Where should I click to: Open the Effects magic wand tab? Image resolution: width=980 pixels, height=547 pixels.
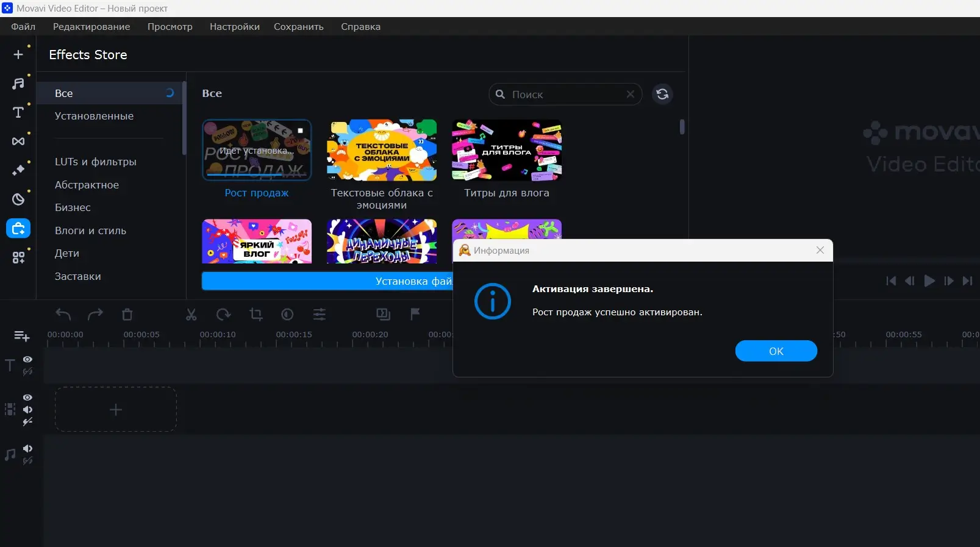18,170
